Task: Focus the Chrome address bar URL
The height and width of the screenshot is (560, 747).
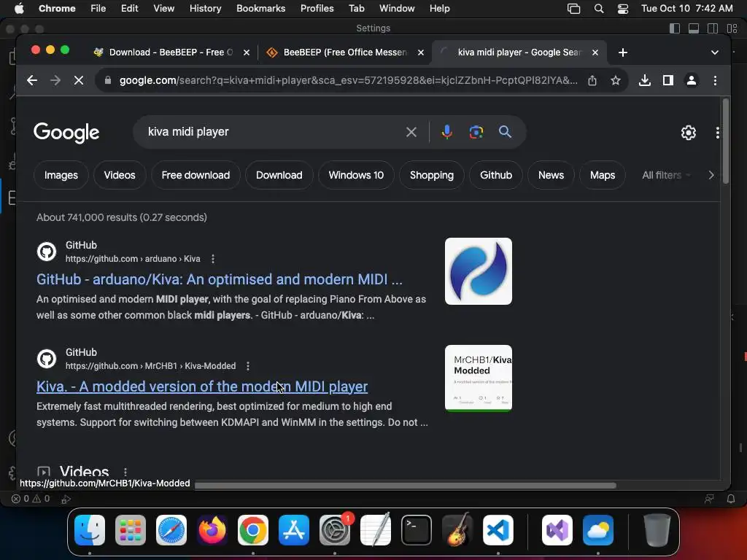Action: coord(348,80)
